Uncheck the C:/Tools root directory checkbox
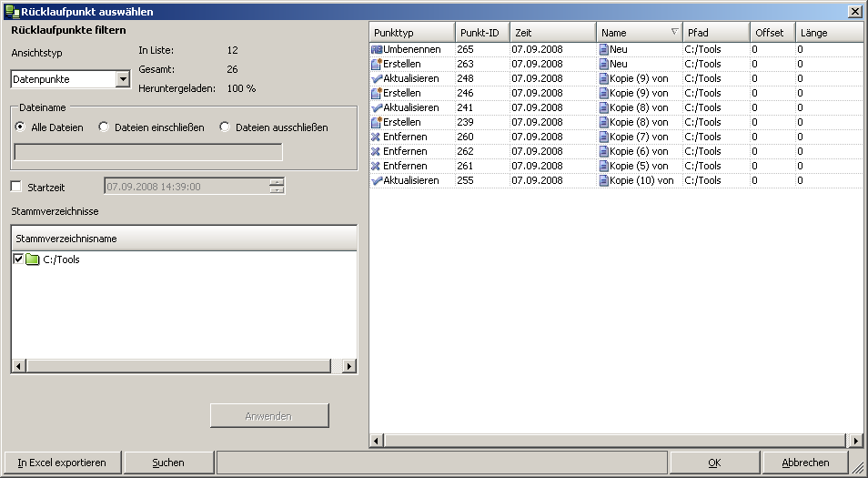Screen dimensions: 868x478 click(x=17, y=259)
